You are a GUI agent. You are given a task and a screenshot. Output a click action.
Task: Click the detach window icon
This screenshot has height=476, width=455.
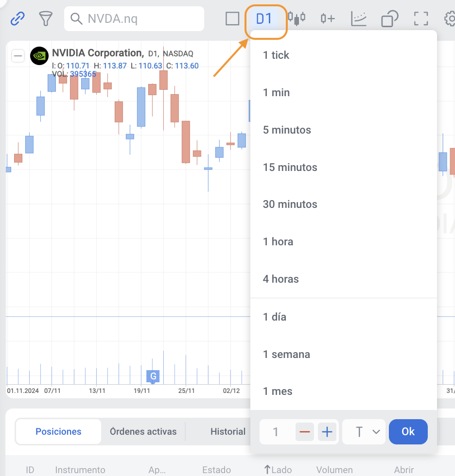[x=390, y=18]
